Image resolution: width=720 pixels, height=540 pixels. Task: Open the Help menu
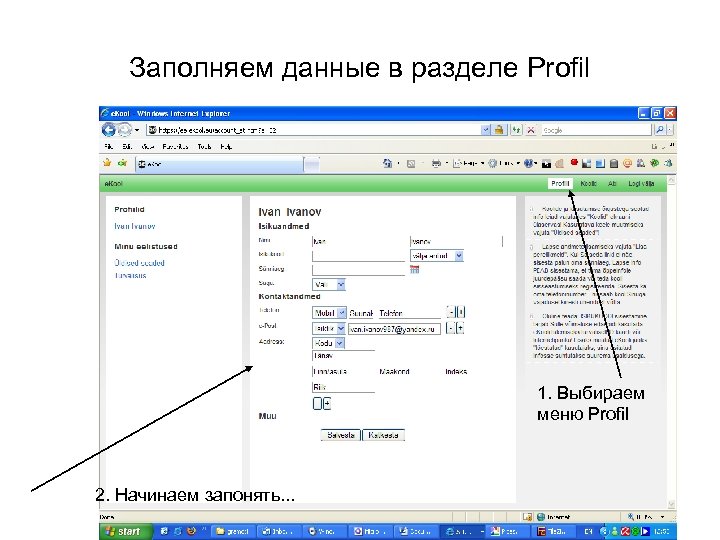[x=226, y=146]
